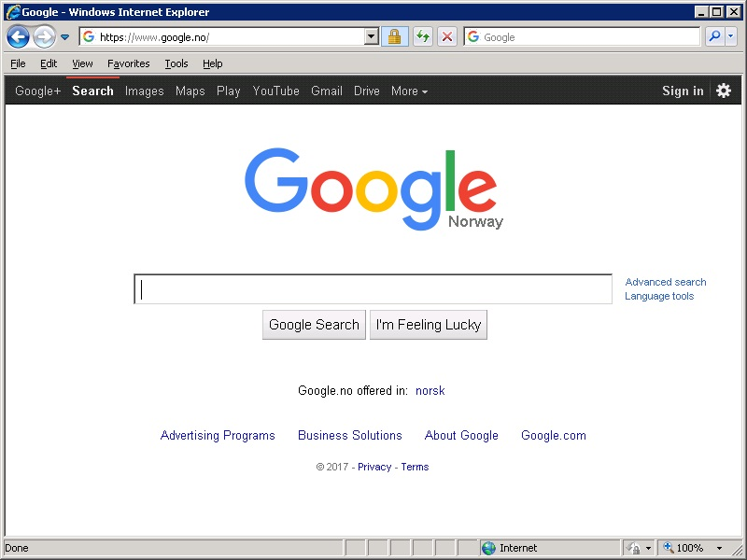
Task: Click the Internet zone globe icon
Action: tap(488, 548)
